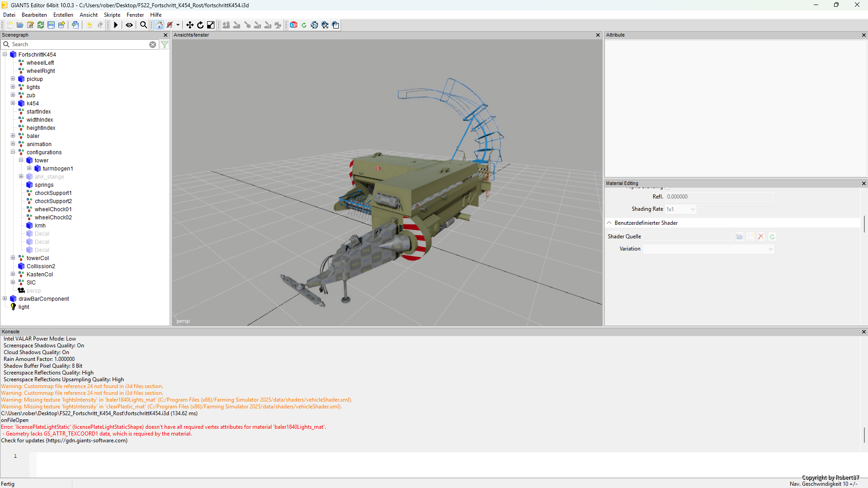Close the Material Editing panel
868x488 pixels.
[x=864, y=184]
